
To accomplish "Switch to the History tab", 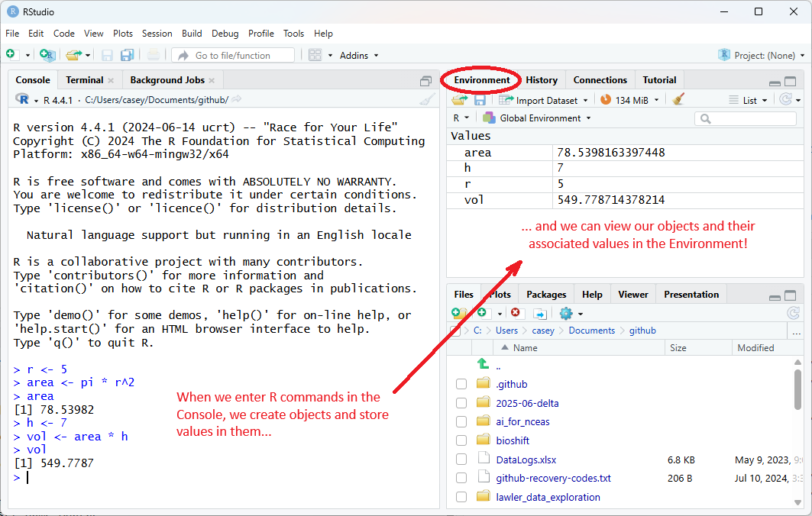I will (541, 80).
